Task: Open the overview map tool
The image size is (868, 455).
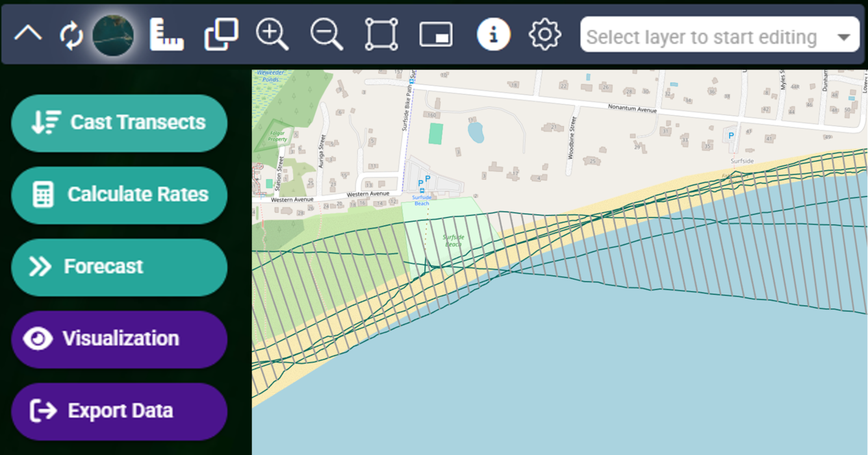Action: (x=437, y=34)
